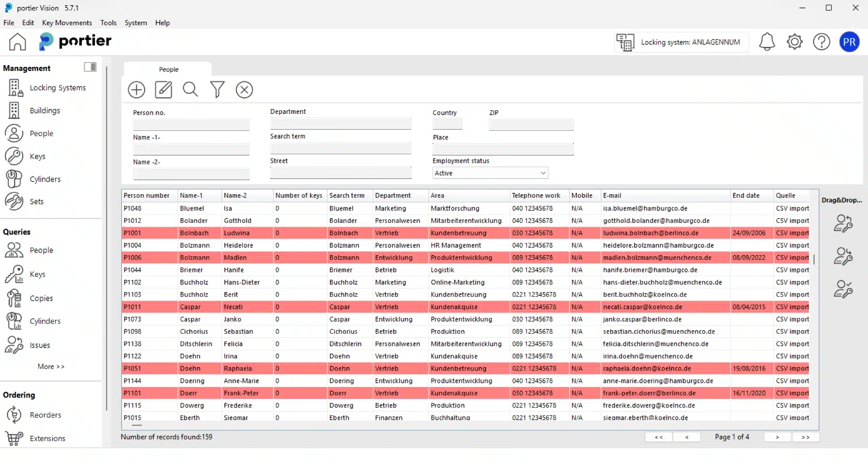
Task: Open the Tools menu
Action: (108, 23)
